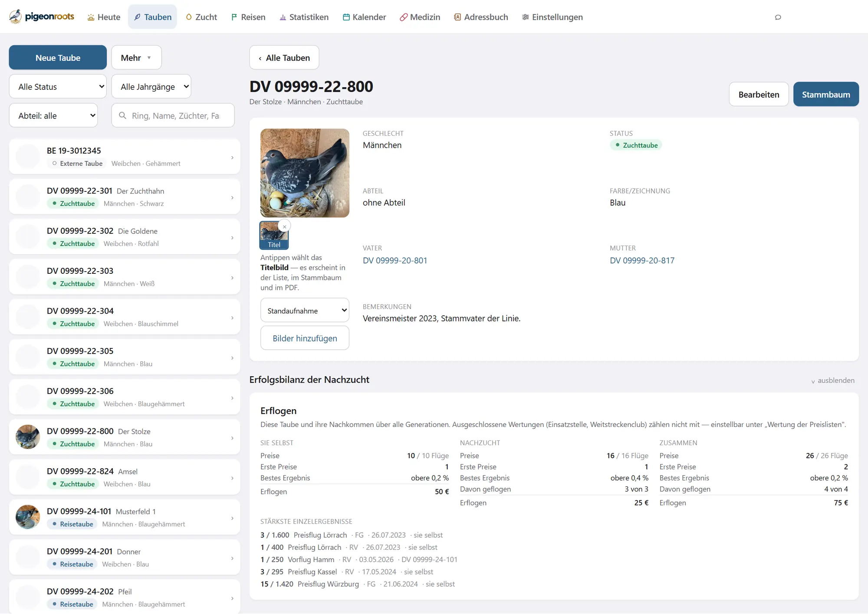Focus the Ring, Name, Züchter search field
868x614 pixels.
173,115
